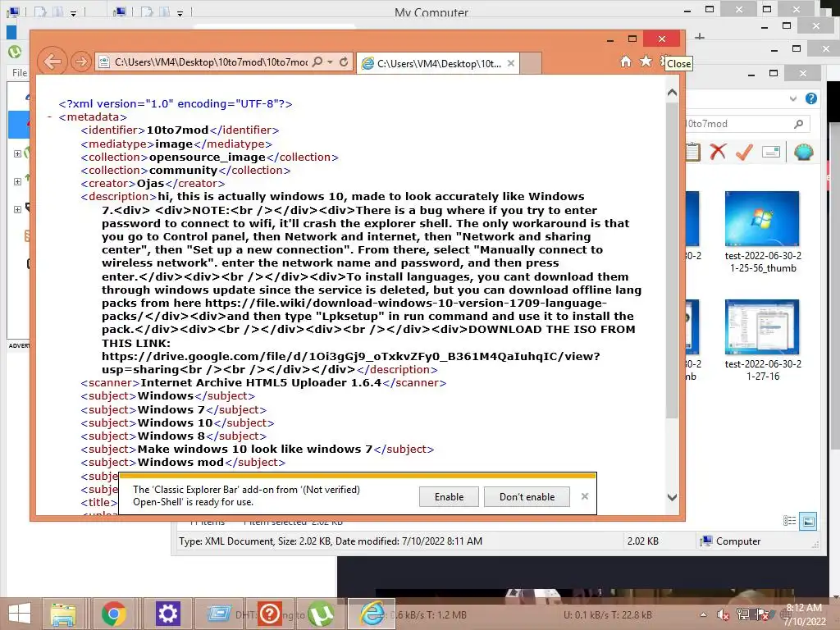The image size is (840, 630).
Task: Click the Email toolbar icon
Action: [x=771, y=152]
